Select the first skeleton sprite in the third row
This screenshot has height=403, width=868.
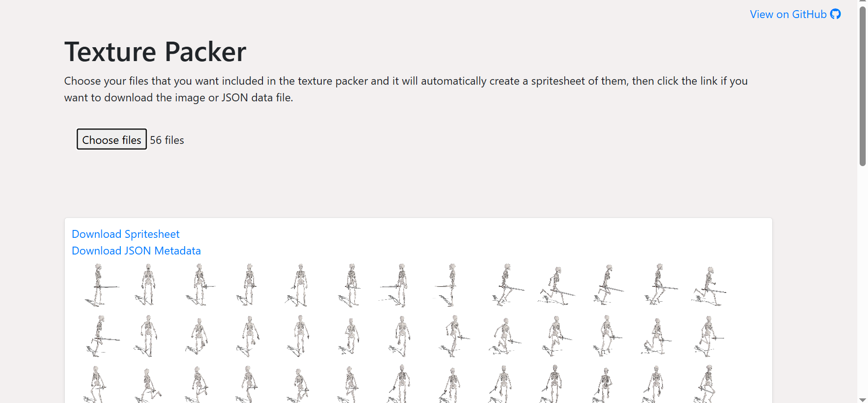pos(96,384)
